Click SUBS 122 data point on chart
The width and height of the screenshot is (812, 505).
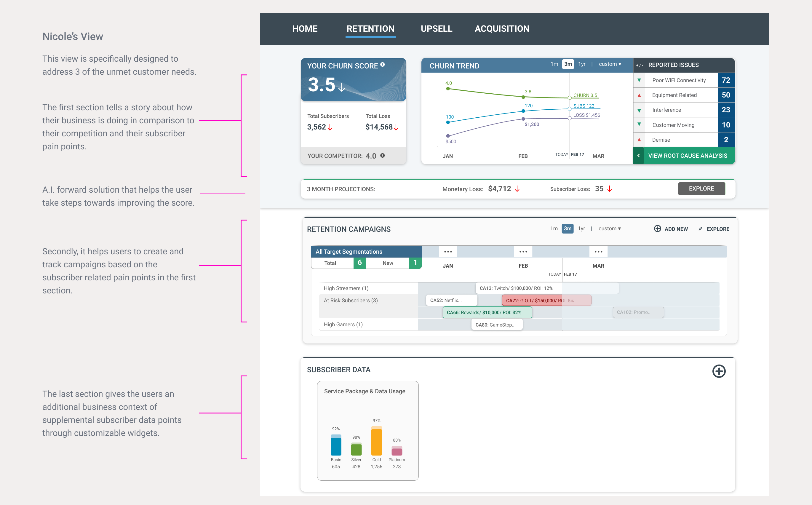point(570,108)
